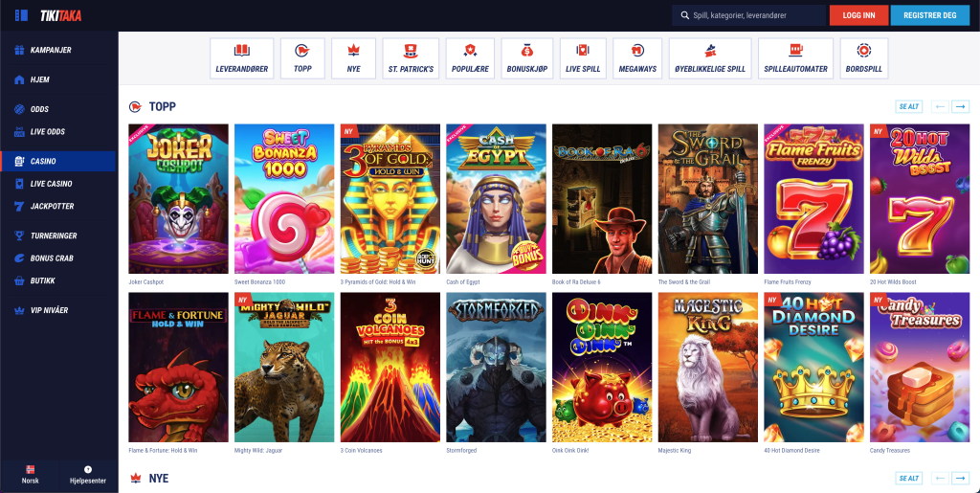This screenshot has width=980, height=493.
Task: Open the Live Spill category tile
Action: click(583, 58)
